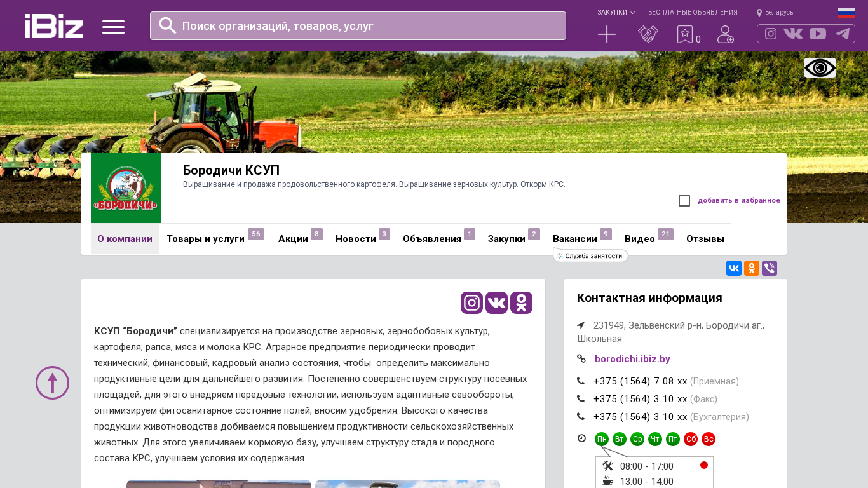
Task: Click the scroll-to-top arrow button
Action: coord(52,383)
